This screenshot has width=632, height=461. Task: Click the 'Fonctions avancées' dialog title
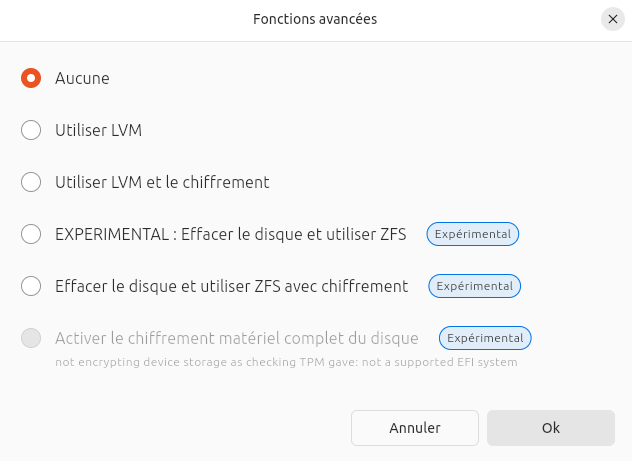click(315, 19)
